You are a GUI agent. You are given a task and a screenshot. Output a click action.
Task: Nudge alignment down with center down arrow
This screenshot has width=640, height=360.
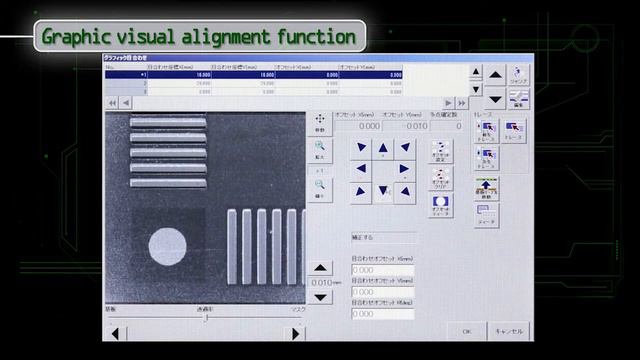[383, 191]
